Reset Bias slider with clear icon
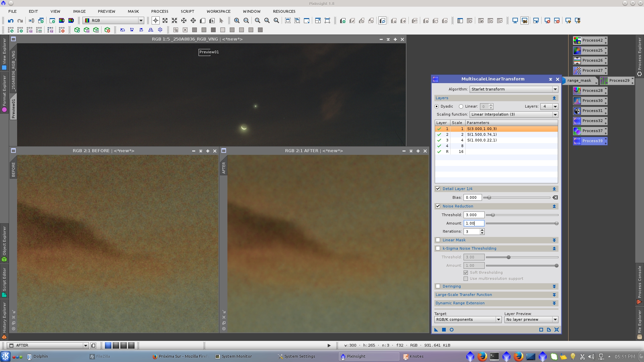 pyautogui.click(x=555, y=197)
